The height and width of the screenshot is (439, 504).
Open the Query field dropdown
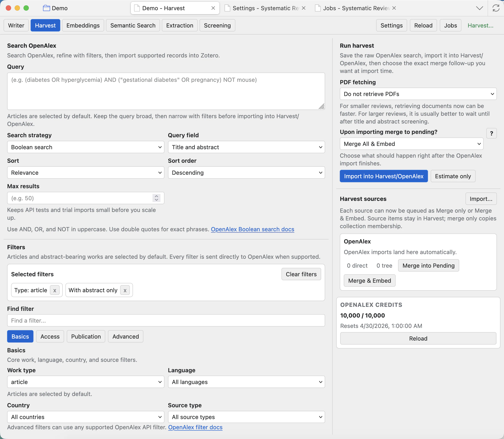246,147
